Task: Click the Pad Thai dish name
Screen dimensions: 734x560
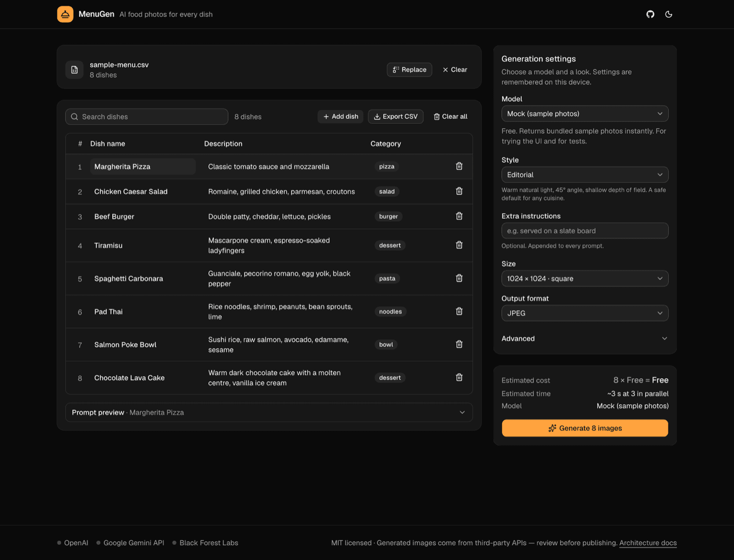Action: coord(109,312)
